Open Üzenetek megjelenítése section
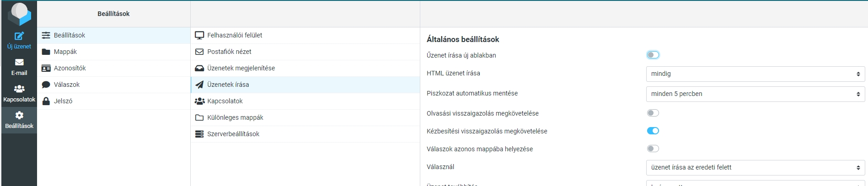 [241, 68]
